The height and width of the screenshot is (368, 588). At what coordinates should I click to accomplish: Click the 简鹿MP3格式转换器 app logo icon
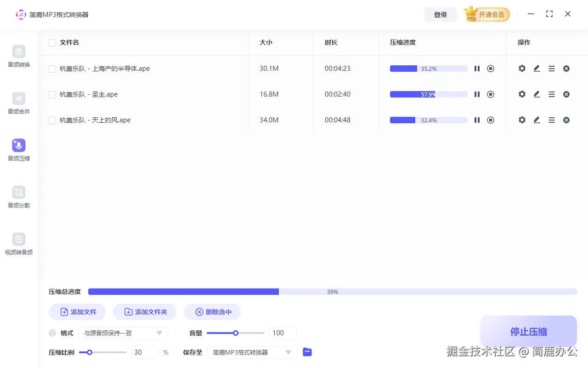21,14
